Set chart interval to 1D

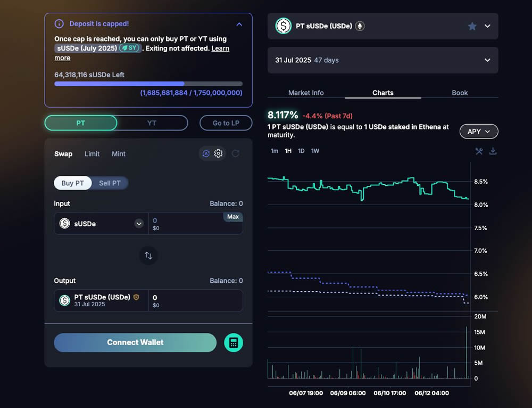301,151
